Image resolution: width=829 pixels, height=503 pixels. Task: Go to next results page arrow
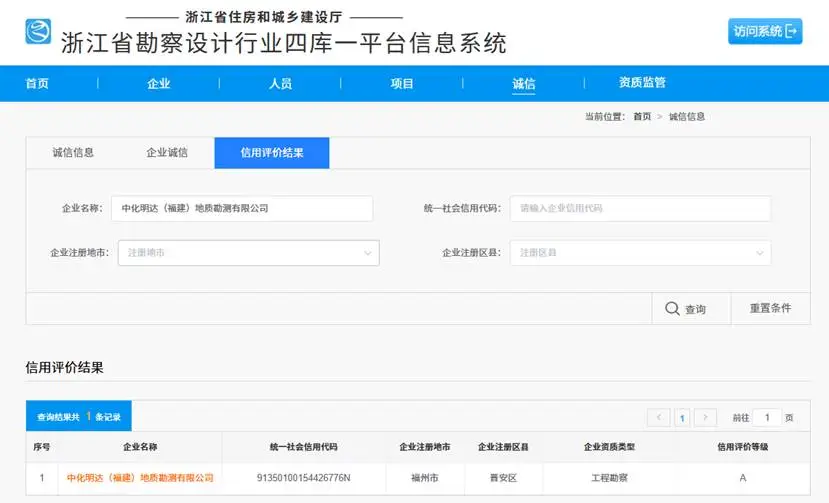[x=705, y=417]
